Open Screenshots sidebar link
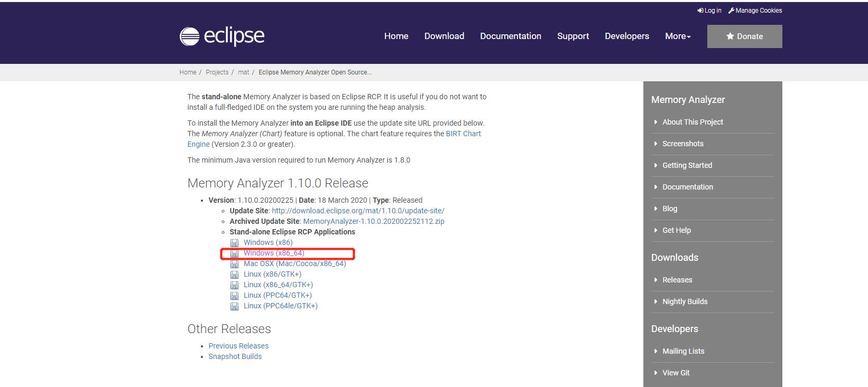The width and height of the screenshot is (868, 387). [683, 144]
